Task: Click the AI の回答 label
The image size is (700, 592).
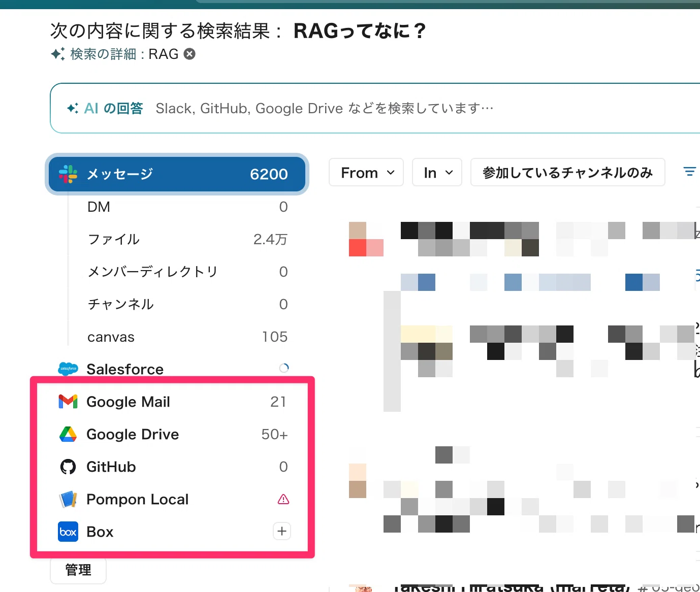Action: click(113, 108)
